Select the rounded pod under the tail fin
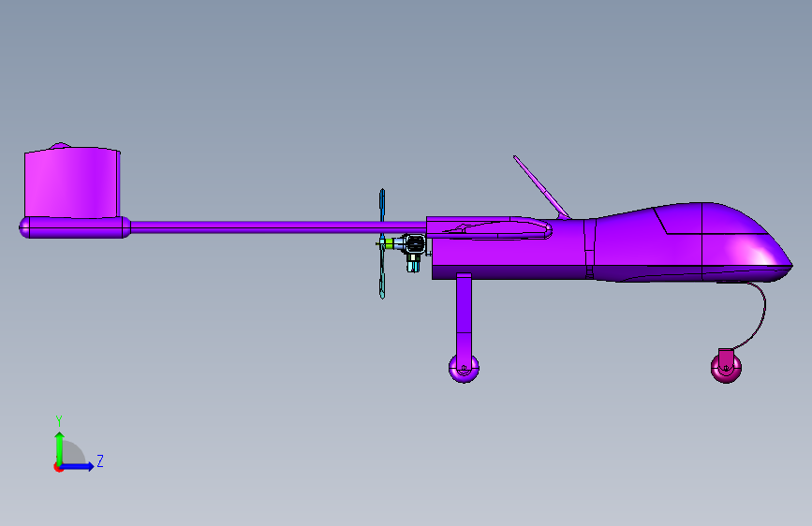This screenshot has height=526, width=812. 75,227
